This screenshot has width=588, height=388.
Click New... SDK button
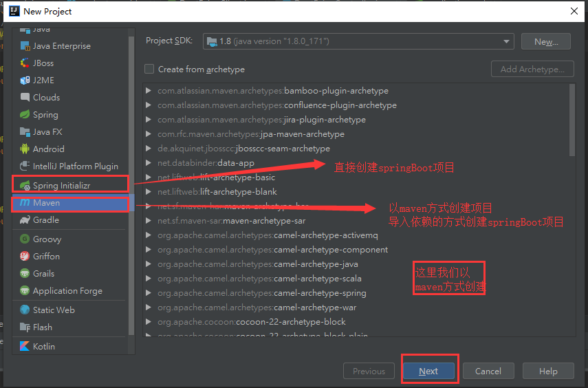(546, 41)
